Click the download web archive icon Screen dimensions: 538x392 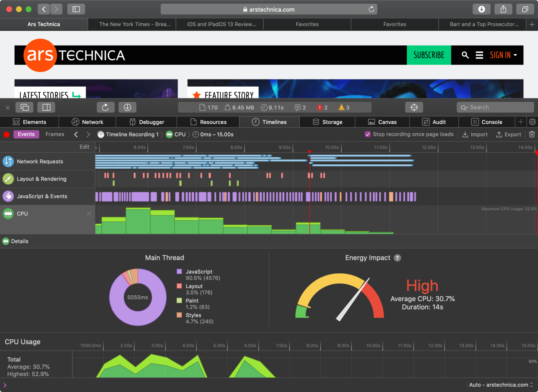127,108
